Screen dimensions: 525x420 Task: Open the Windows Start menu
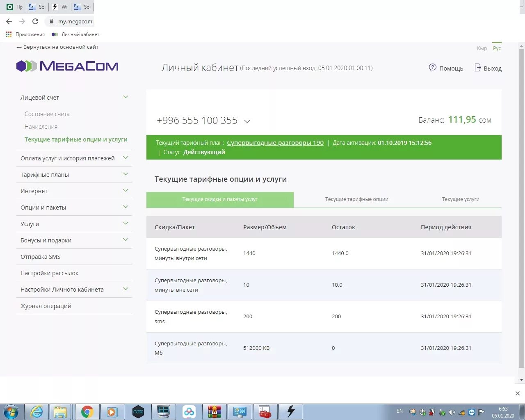pyautogui.click(x=11, y=412)
